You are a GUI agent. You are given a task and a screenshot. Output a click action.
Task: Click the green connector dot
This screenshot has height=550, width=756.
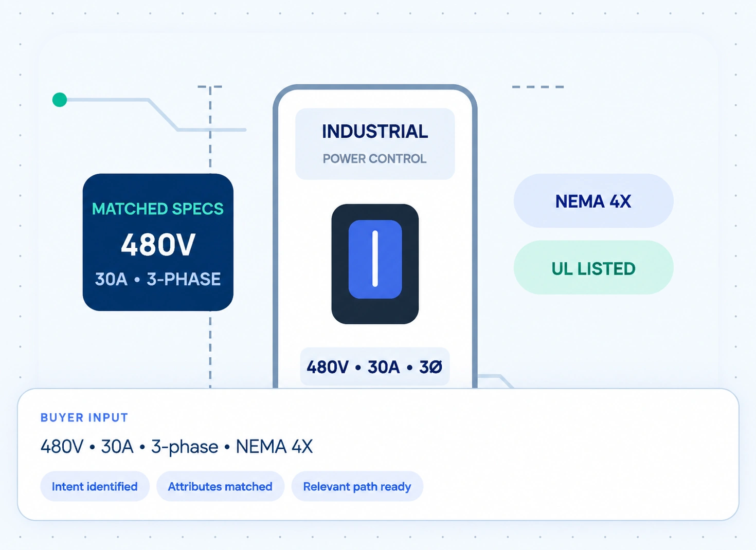[x=60, y=100]
